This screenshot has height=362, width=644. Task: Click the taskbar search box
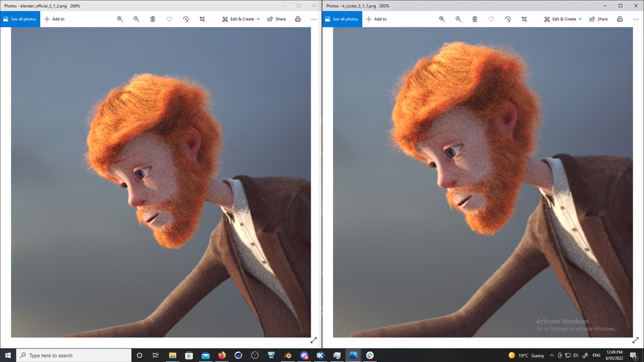click(74, 355)
